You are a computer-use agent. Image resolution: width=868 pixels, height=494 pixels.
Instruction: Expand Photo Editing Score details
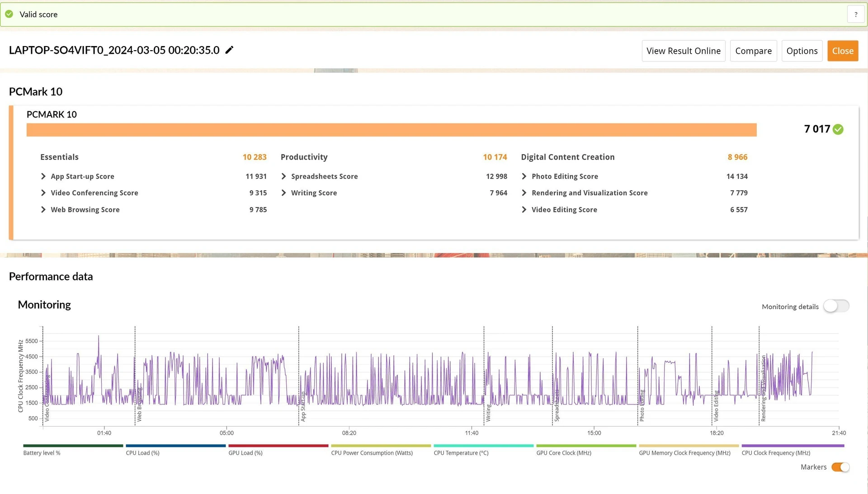524,176
